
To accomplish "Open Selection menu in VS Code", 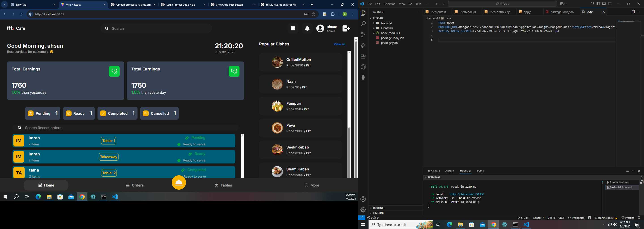I will tap(389, 4).
